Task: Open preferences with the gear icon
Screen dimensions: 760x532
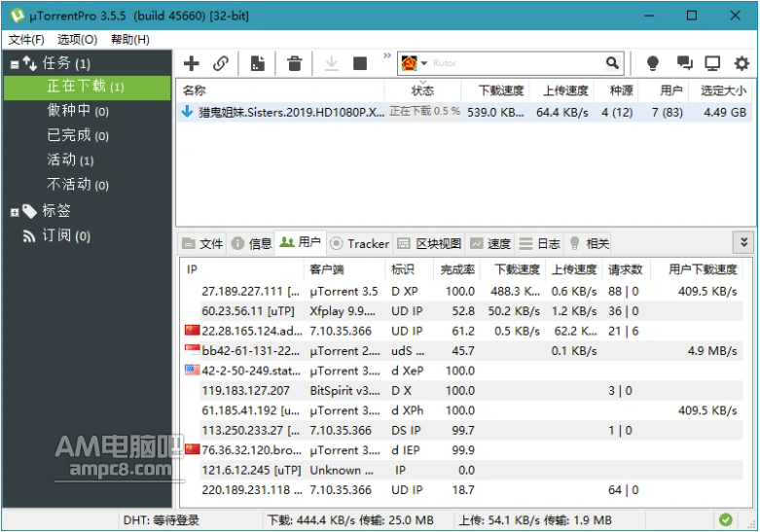Action: (x=742, y=63)
